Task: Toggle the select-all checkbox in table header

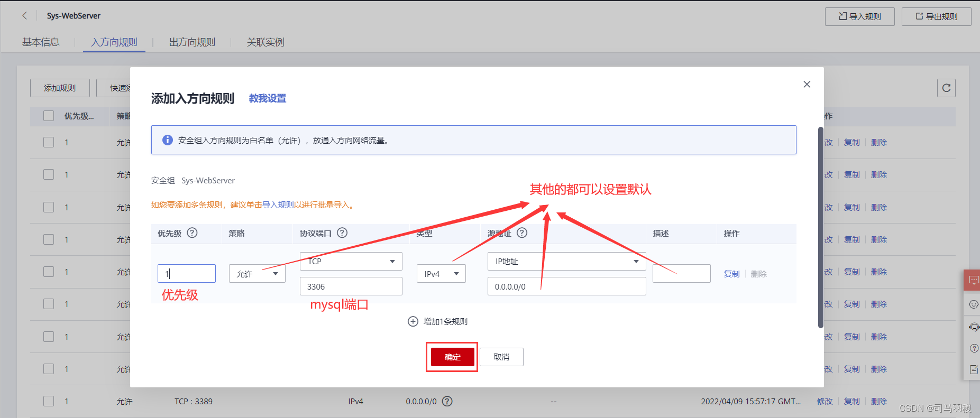Action: point(49,116)
